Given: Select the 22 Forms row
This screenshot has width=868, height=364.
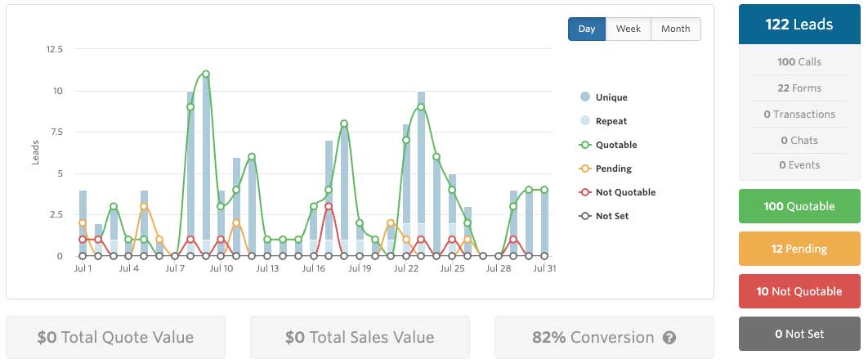Looking at the screenshot, I should coord(799,88).
